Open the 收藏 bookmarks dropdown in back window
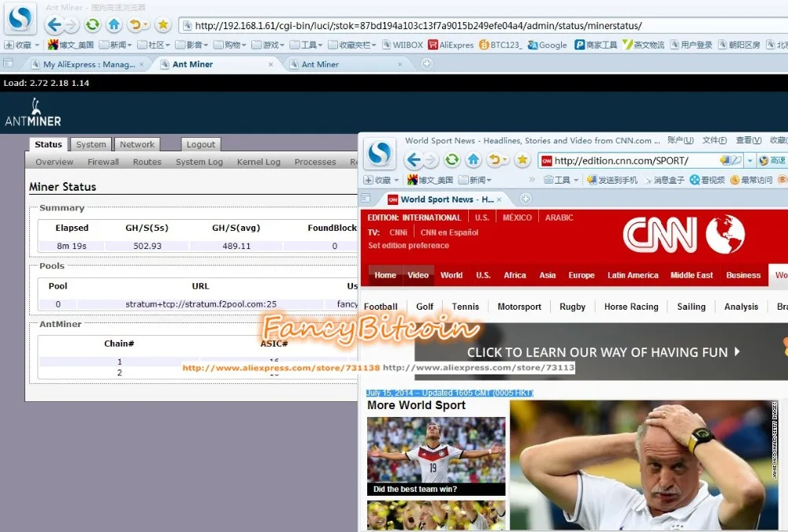The height and width of the screenshot is (532, 788). tap(21, 45)
